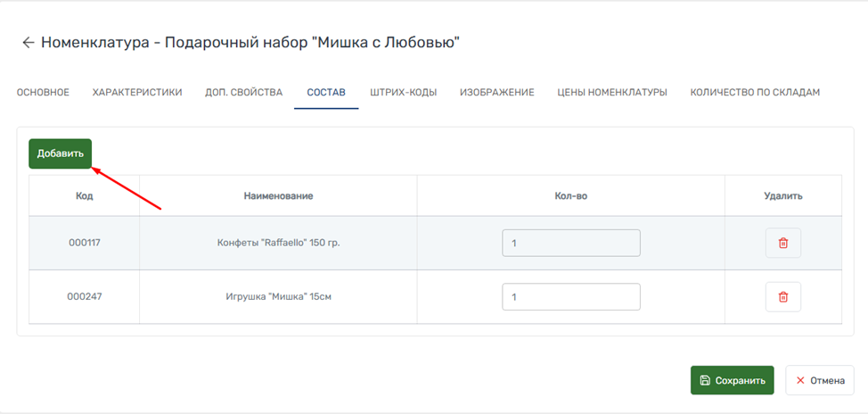Click the item code 000247 cell

pos(84,297)
